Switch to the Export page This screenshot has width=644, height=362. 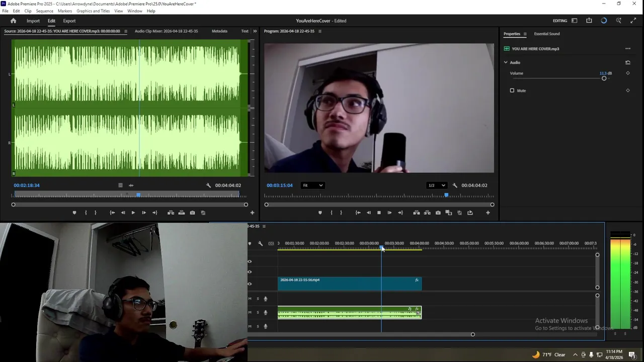69,21
